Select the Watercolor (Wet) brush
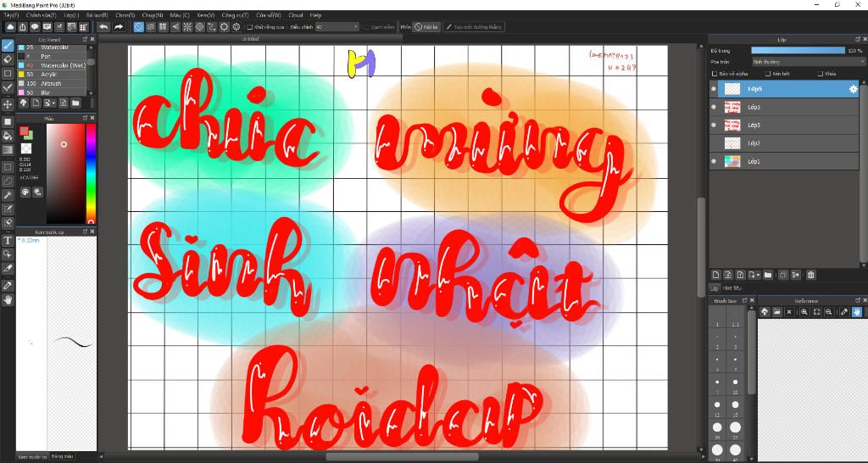 (52, 65)
